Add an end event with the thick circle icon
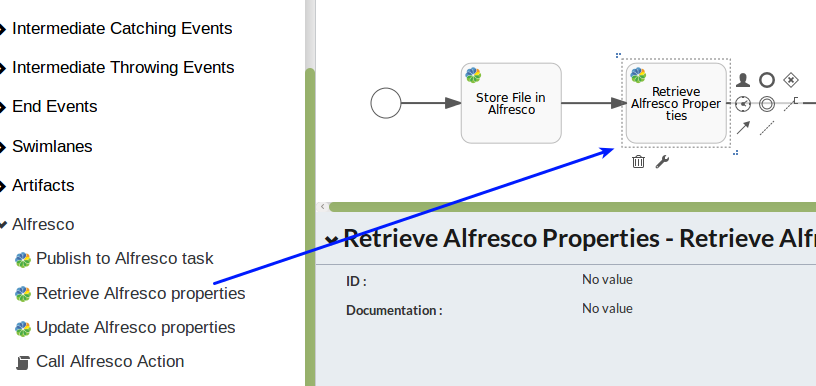The height and width of the screenshot is (386, 816). (x=767, y=80)
